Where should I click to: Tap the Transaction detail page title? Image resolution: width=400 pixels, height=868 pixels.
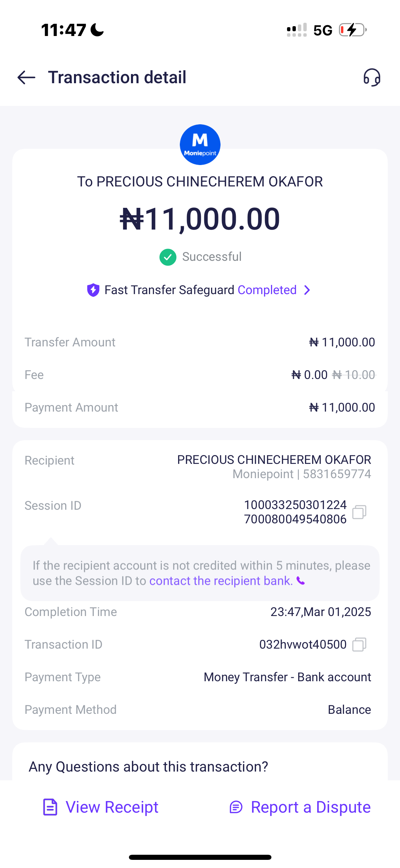[117, 77]
